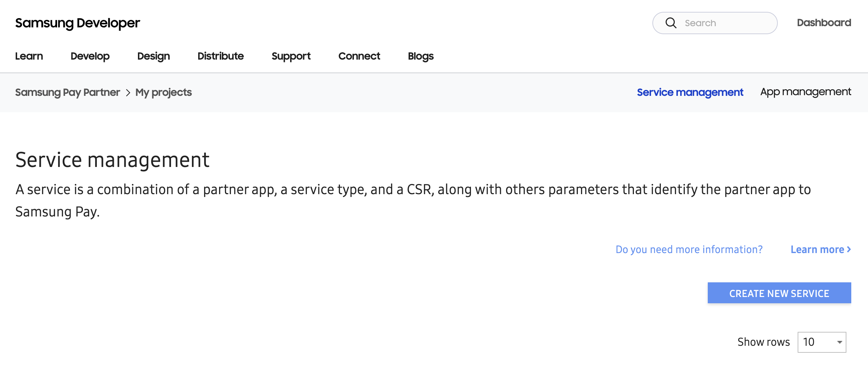Go to Blogs

pos(420,56)
